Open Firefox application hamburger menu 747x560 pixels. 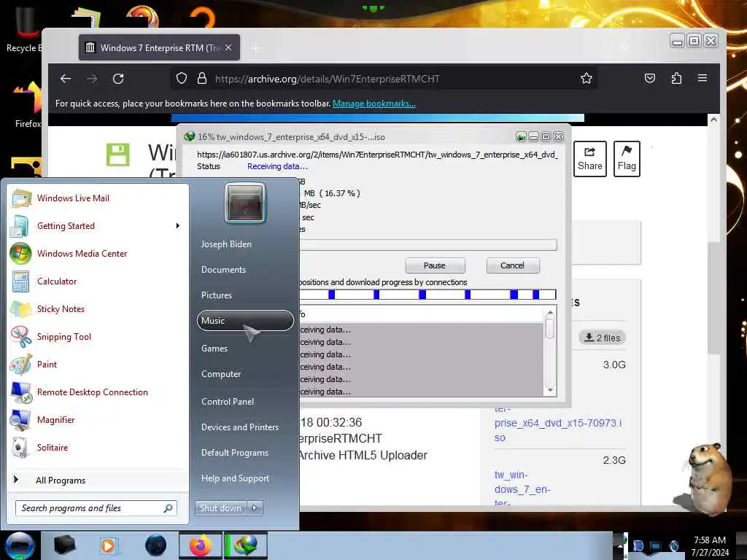point(703,78)
